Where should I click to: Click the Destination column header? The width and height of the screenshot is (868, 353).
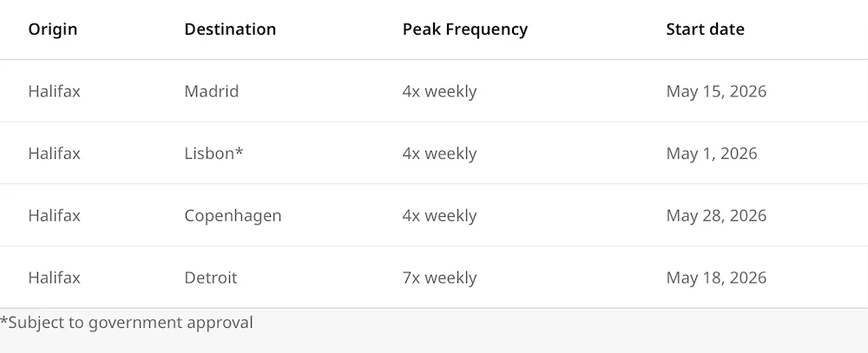click(230, 29)
